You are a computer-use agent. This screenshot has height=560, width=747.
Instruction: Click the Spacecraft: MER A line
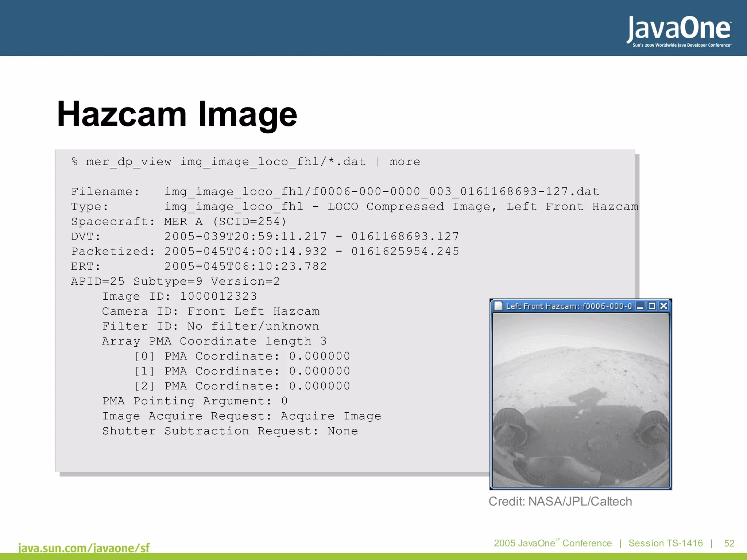[179, 221]
